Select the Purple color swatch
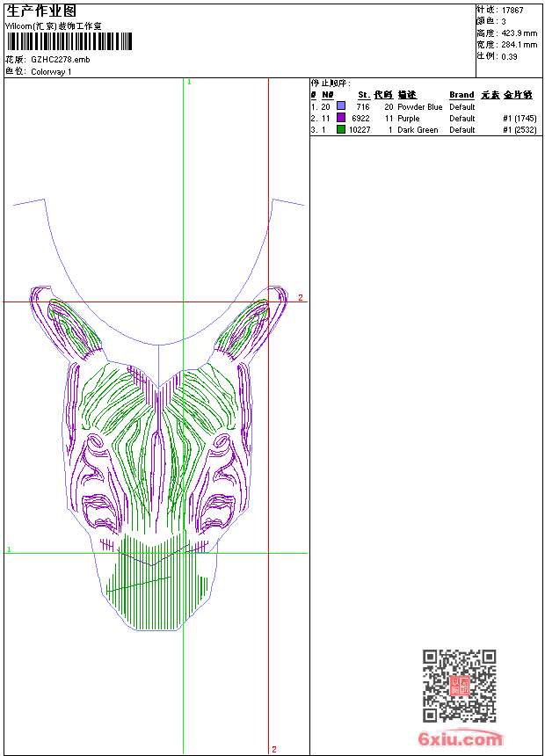Image resolution: width=545 pixels, height=756 pixels. pos(341,118)
